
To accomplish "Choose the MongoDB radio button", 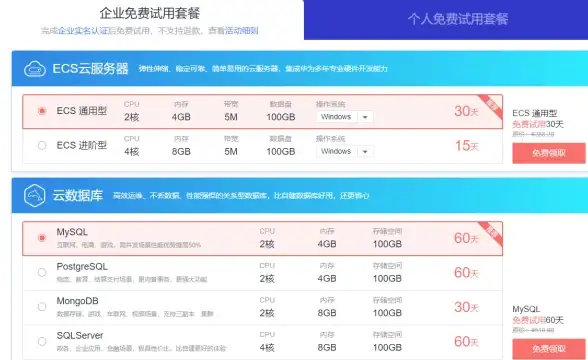I will [x=42, y=307].
